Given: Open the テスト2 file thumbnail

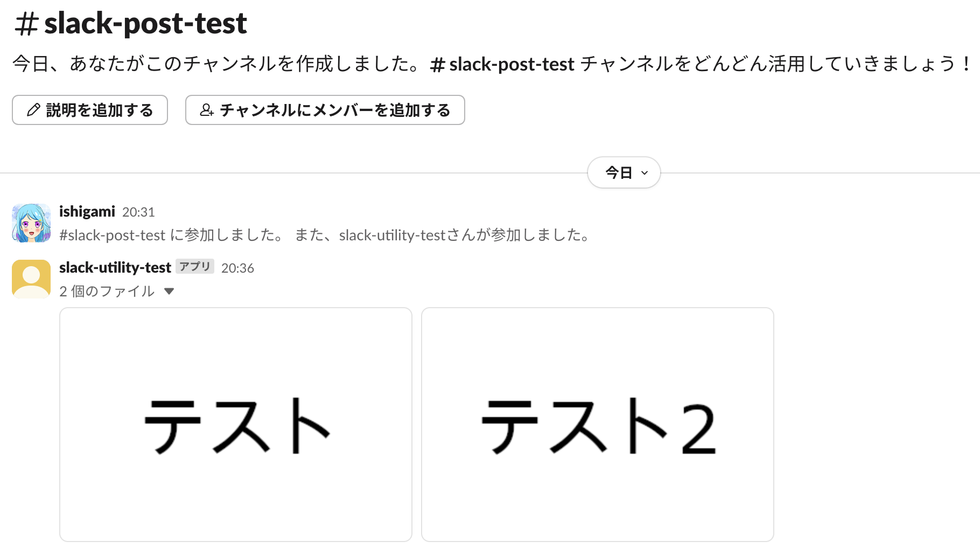Looking at the screenshot, I should (x=598, y=425).
